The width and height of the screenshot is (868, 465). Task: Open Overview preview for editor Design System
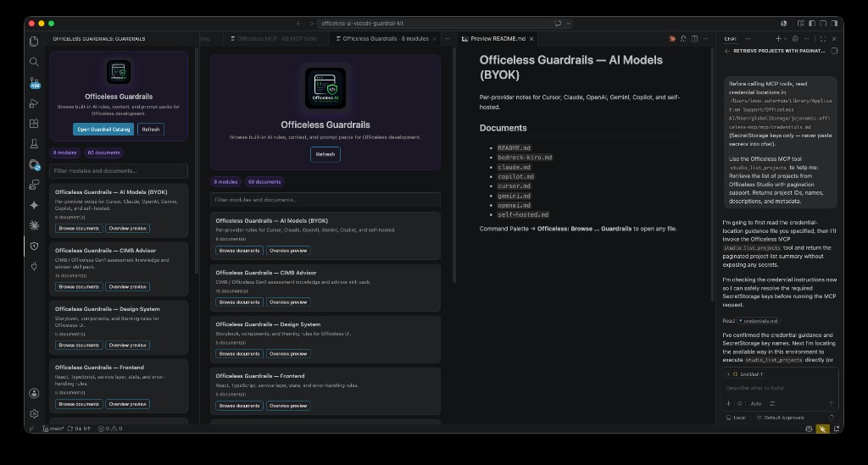[x=288, y=354]
